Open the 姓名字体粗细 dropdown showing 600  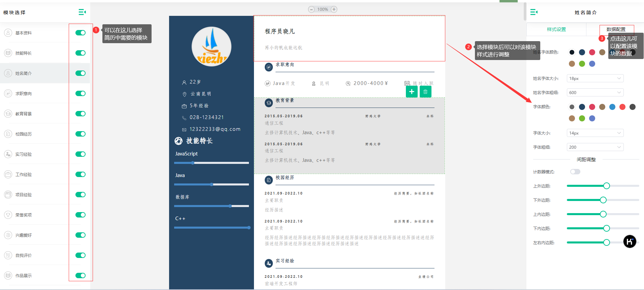pos(595,92)
